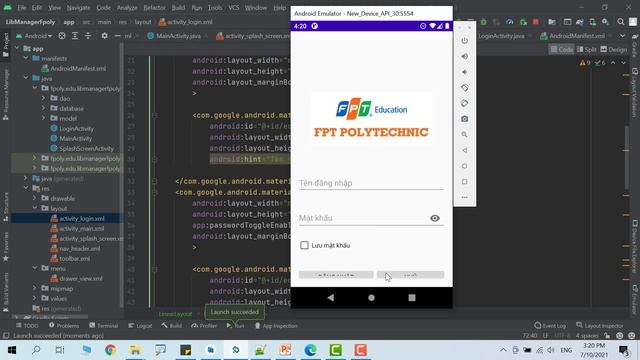This screenshot has width=640, height=360.
Task: Raise the emulator volume
Action: [x=464, y=56]
